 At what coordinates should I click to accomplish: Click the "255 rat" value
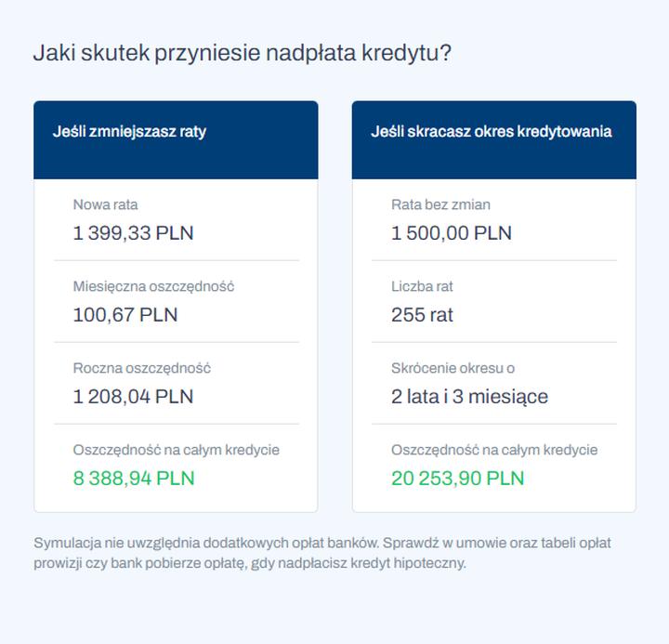(x=422, y=314)
